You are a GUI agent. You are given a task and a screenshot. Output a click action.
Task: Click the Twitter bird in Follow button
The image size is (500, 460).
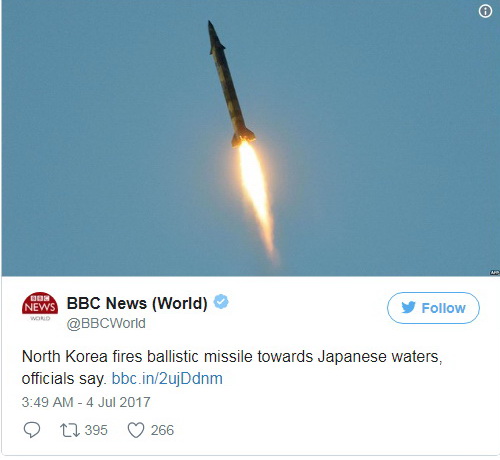point(408,307)
